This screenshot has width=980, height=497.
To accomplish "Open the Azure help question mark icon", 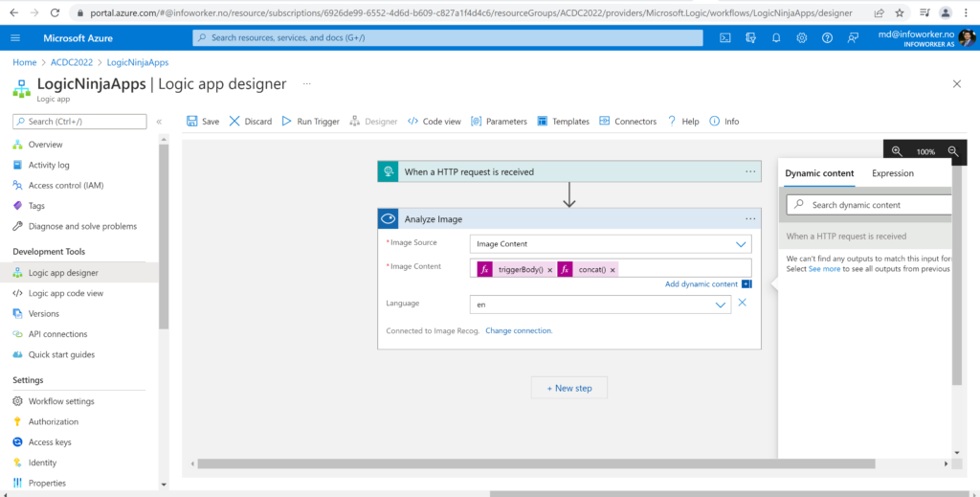I will (827, 38).
